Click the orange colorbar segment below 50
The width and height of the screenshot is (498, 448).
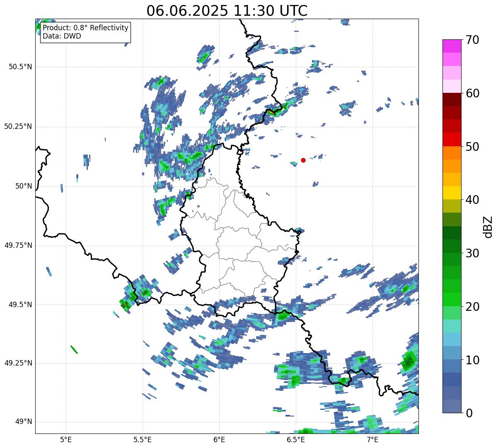[x=452, y=153]
